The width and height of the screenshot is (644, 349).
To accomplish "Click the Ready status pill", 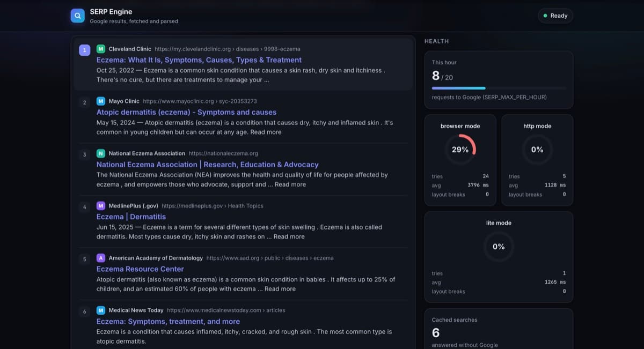I will (x=555, y=16).
